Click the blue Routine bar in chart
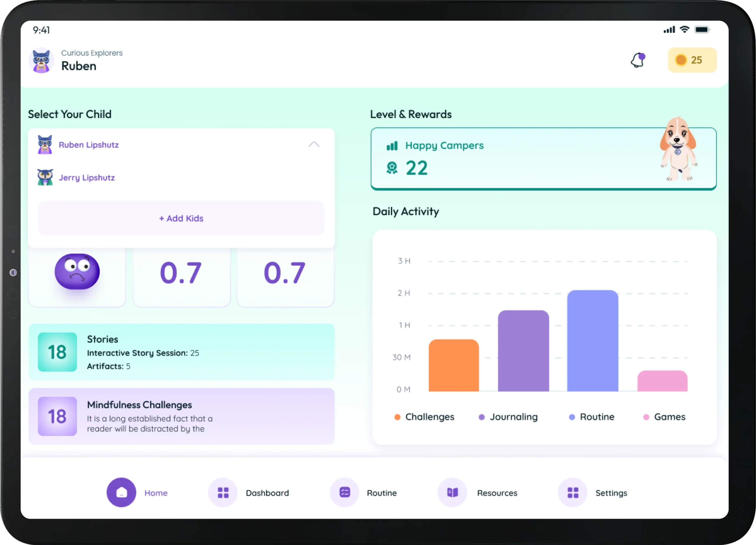Viewport: 756px width, 545px height. 593,340
